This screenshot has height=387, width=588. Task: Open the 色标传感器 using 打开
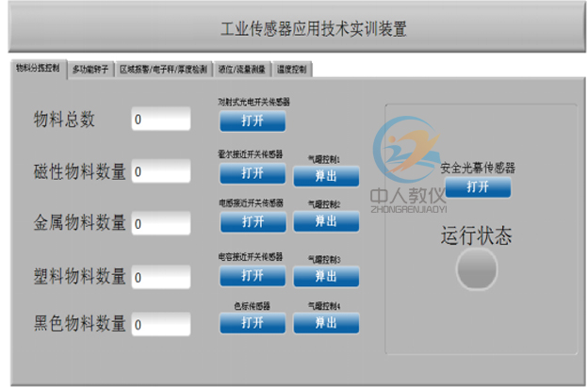coord(252,323)
